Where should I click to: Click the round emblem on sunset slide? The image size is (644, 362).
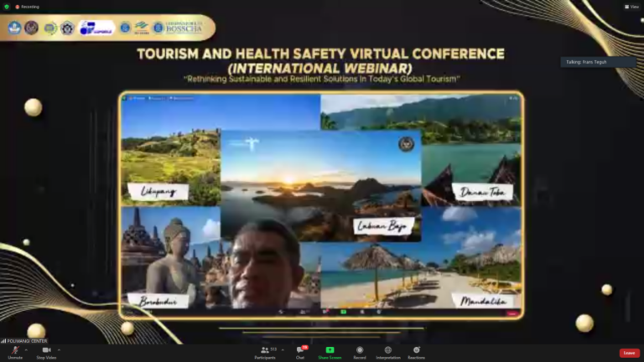[406, 144]
